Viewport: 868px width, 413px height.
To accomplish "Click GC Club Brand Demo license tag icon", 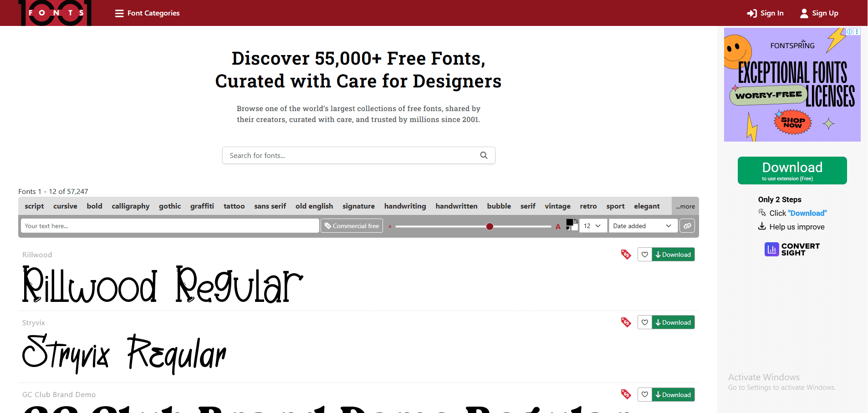I will 626,394.
